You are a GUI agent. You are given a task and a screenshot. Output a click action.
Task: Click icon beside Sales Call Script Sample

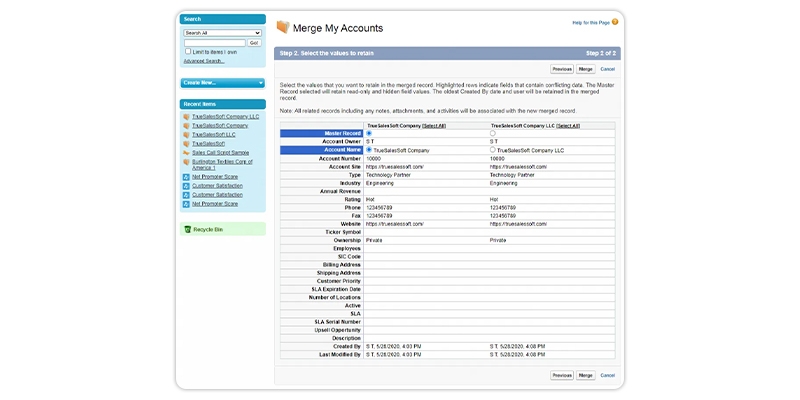click(x=187, y=152)
